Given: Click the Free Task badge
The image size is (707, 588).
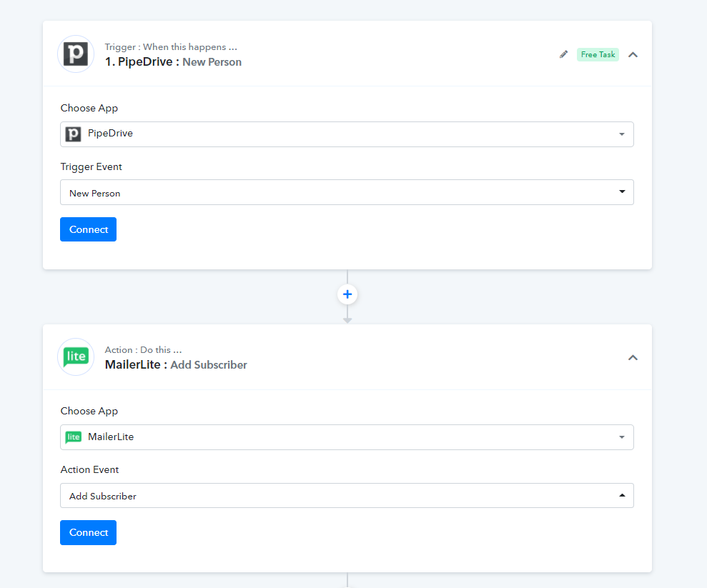Looking at the screenshot, I should click(x=598, y=54).
